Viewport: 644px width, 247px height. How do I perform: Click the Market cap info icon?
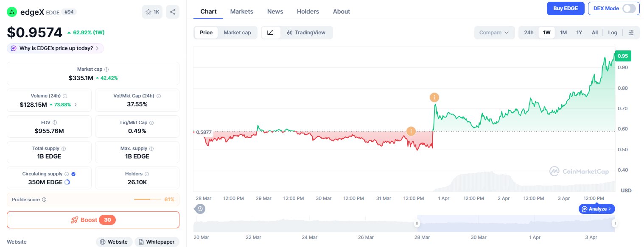point(106,69)
